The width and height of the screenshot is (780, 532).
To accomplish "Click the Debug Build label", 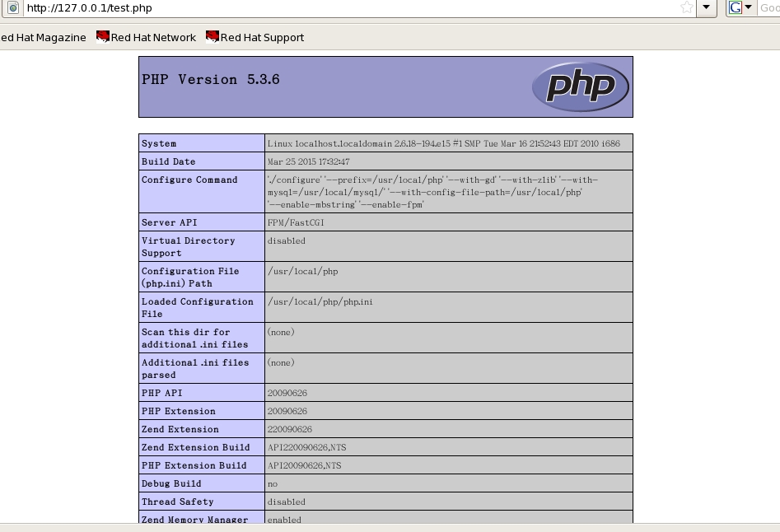I will (x=171, y=483).
